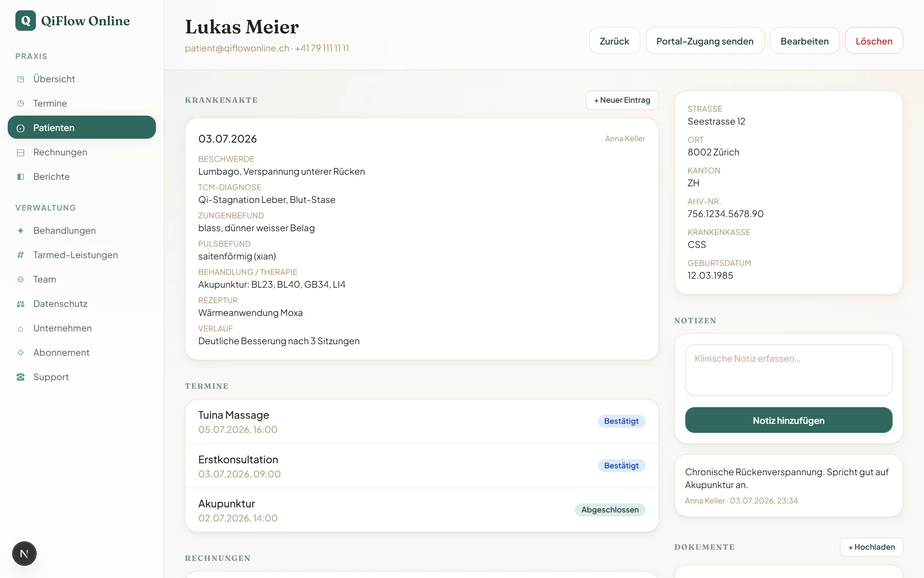
Task: Click the Support phone icon
Action: pyautogui.click(x=21, y=377)
